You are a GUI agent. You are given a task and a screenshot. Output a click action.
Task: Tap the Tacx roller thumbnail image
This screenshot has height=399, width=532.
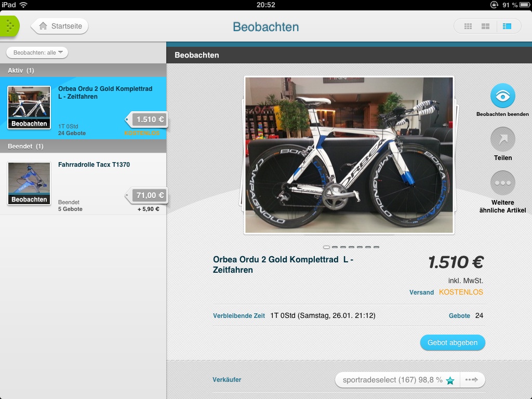(x=29, y=183)
